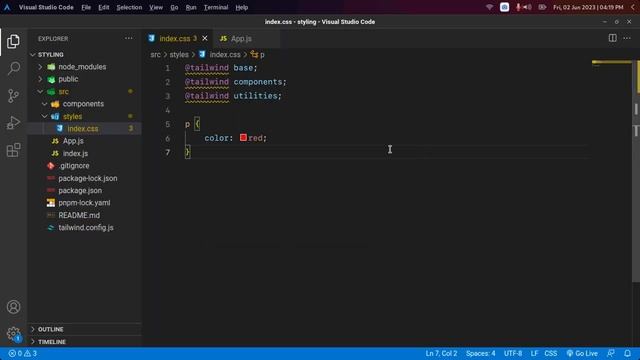This screenshot has width=640, height=360.
Task: Open the notifications bell in status bar
Action: (627, 353)
